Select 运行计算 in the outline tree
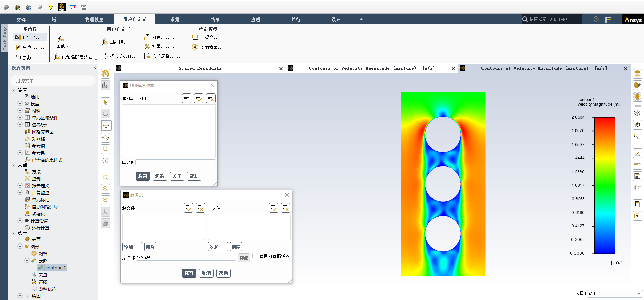 [37, 228]
